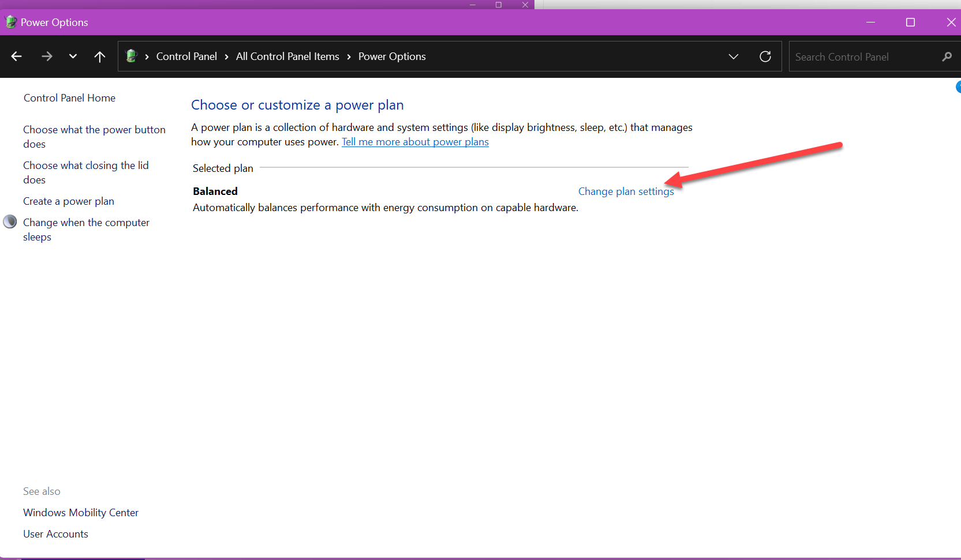Expand the address bar history dropdown
Screen dimensions: 961x560
(734, 56)
